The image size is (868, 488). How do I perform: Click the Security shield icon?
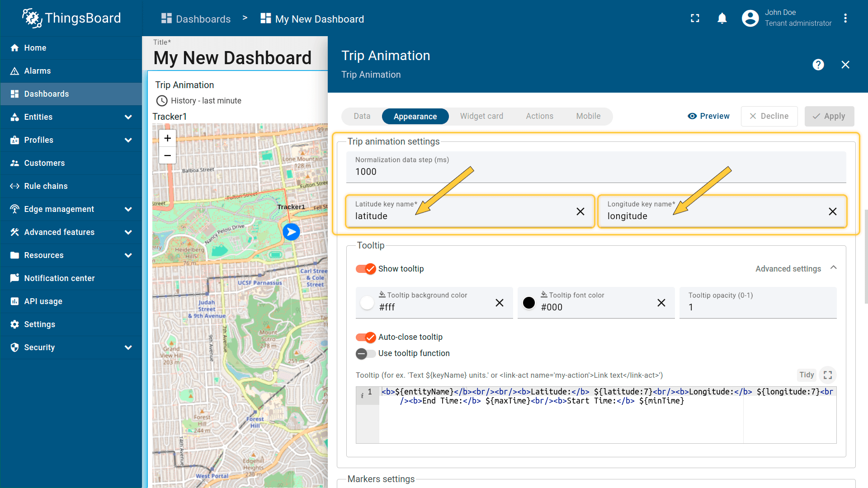click(x=14, y=347)
